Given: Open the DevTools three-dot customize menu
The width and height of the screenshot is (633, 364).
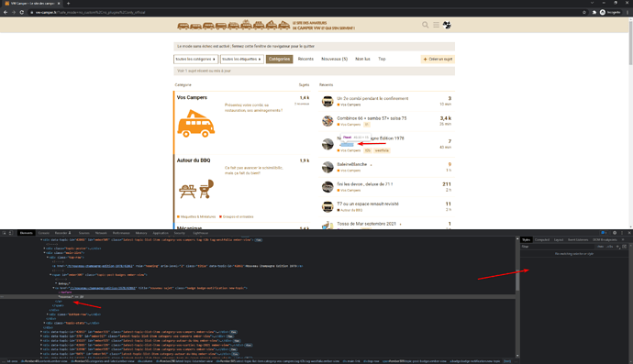Looking at the screenshot, I should click(622, 233).
